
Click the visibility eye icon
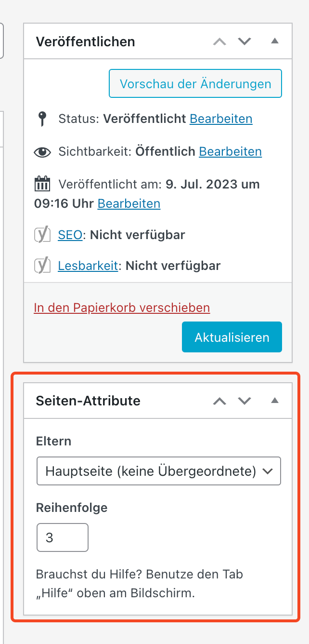42,152
